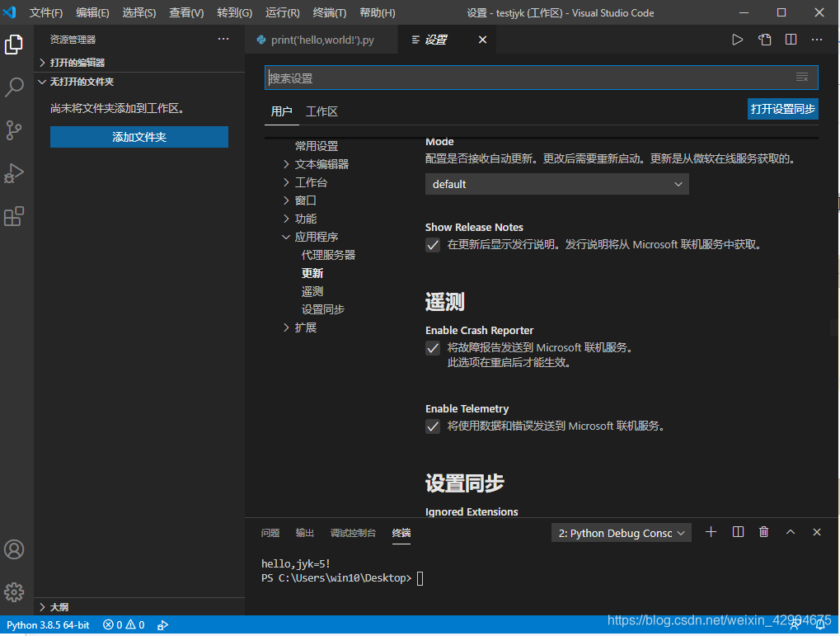840x636 pixels.
Task: Open the Extensions view
Action: pyautogui.click(x=14, y=217)
